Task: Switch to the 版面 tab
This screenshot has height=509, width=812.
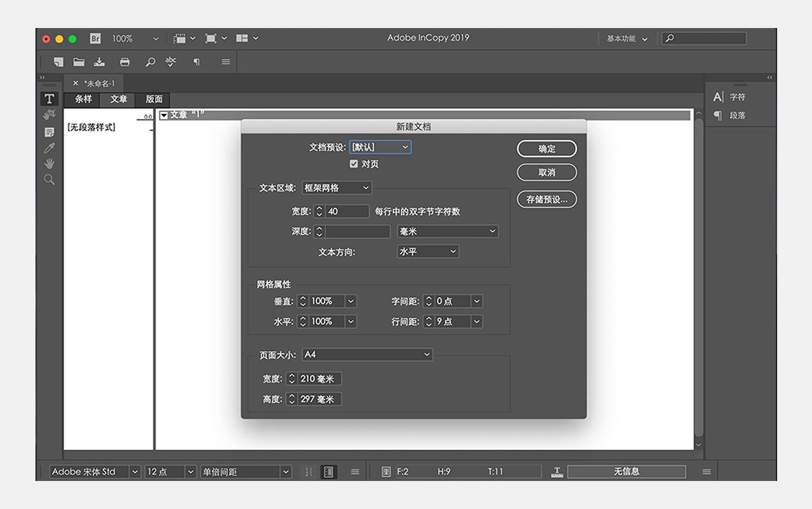Action: pos(154,100)
